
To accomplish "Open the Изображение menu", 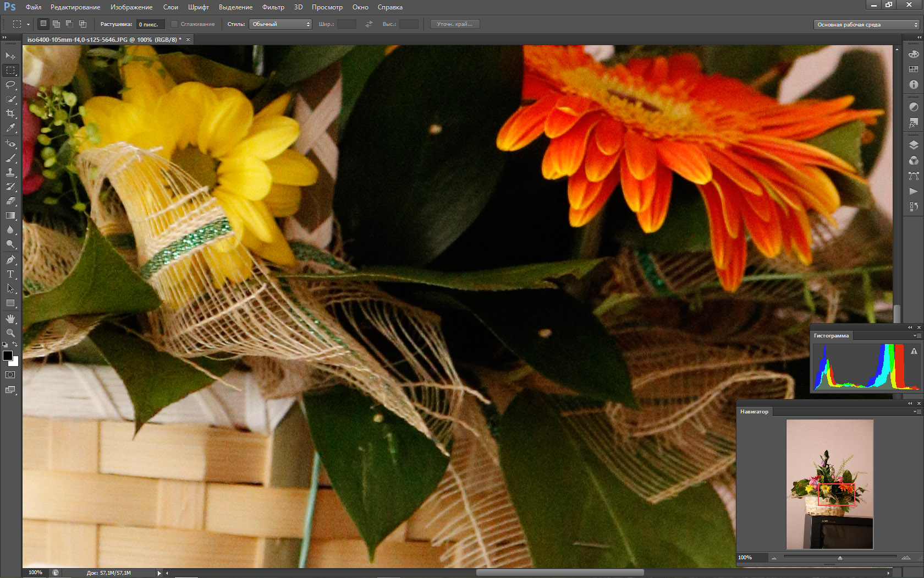I will [x=131, y=7].
